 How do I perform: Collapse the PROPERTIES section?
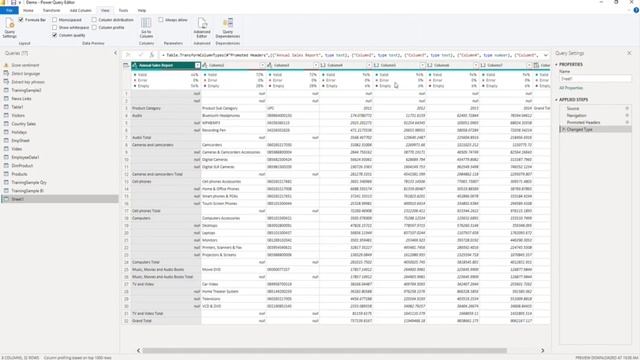point(556,64)
